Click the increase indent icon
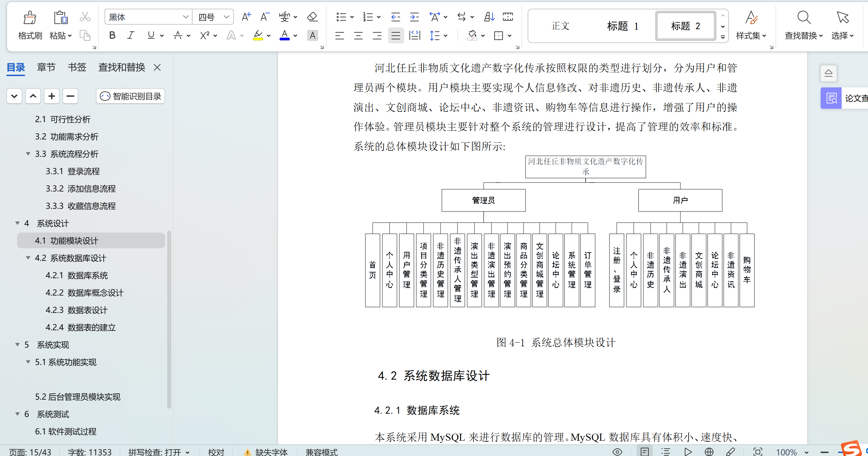Viewport: 868px width, 456px height. (x=414, y=17)
